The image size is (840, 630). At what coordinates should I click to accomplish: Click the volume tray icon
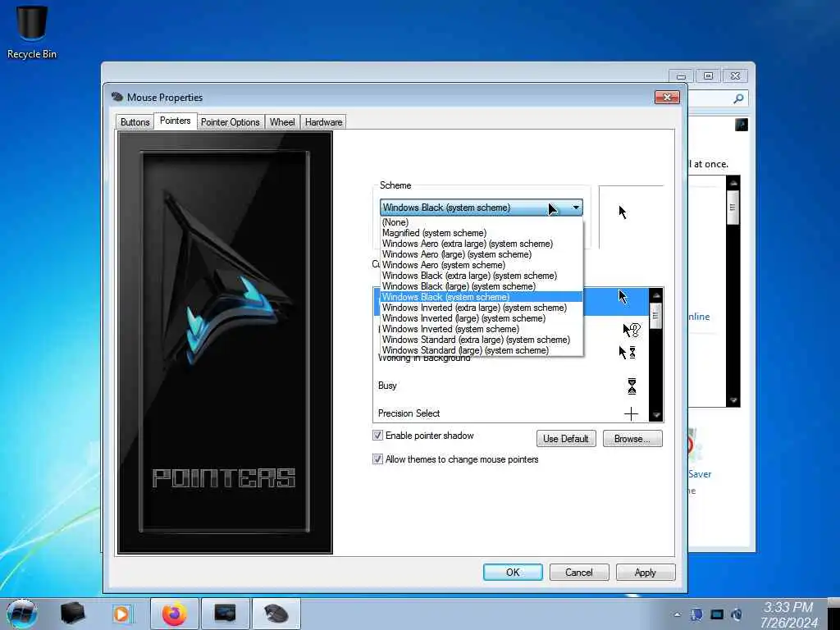pyautogui.click(x=737, y=614)
